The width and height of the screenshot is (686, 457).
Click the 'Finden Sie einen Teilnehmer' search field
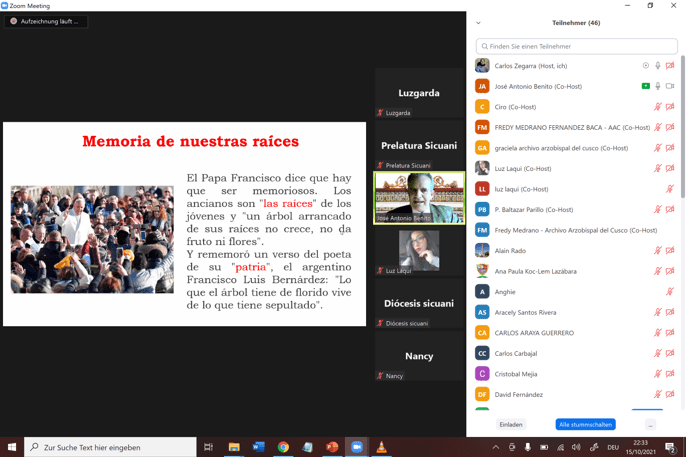(x=577, y=46)
